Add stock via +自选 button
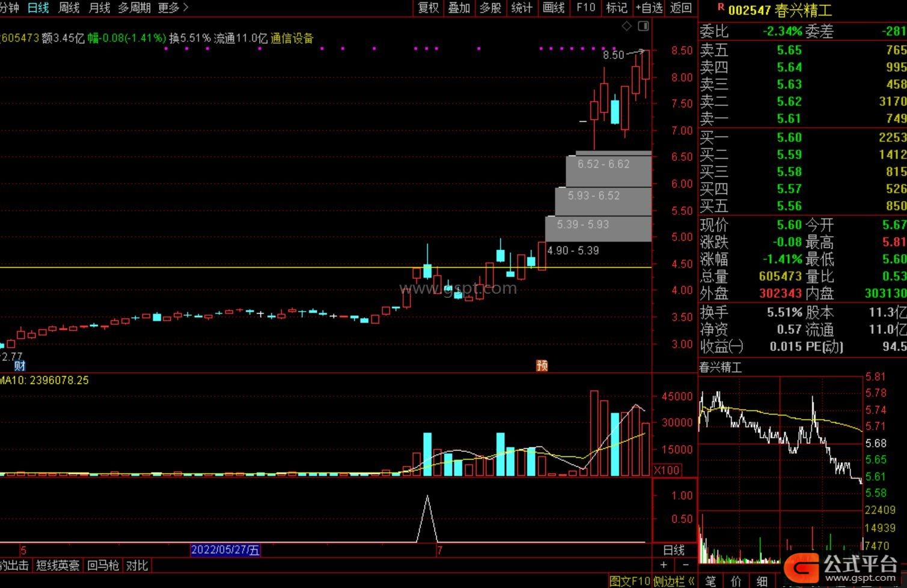 [650, 8]
